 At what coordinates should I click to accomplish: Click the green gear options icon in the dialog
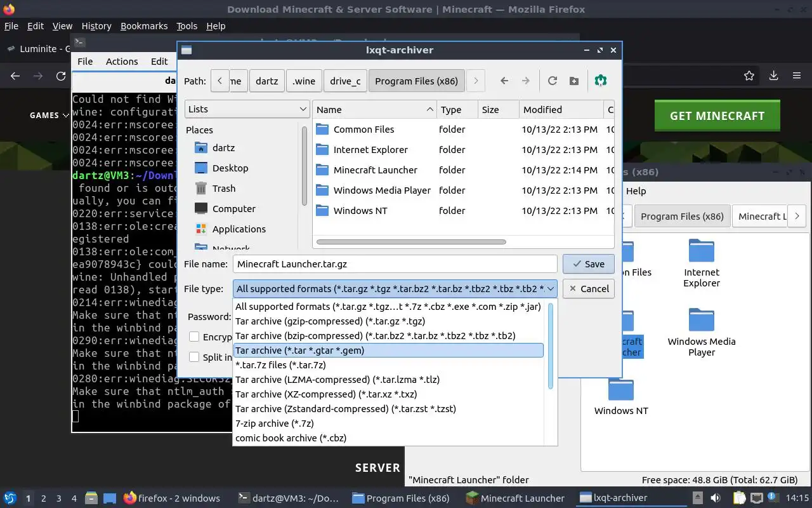tap(601, 81)
